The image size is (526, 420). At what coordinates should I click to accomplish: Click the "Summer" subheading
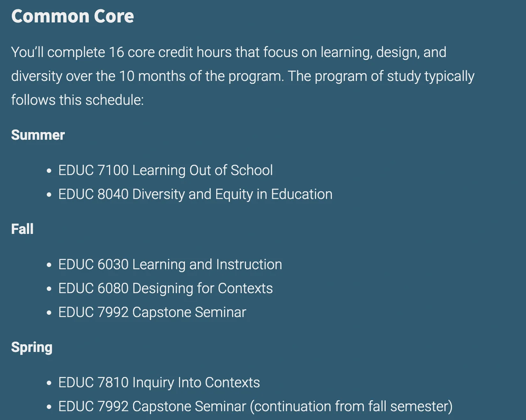click(x=38, y=135)
